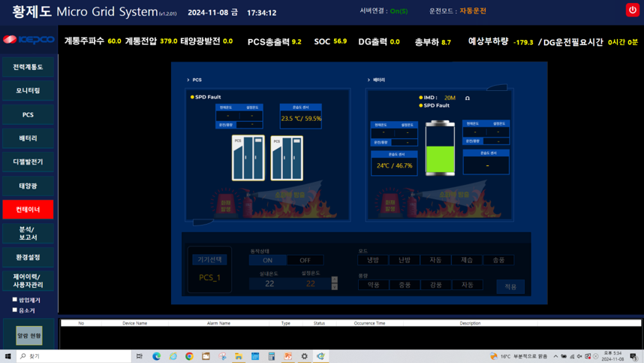The height and width of the screenshot is (363, 644).
Task: Click the red power button icon
Action: 632,9
